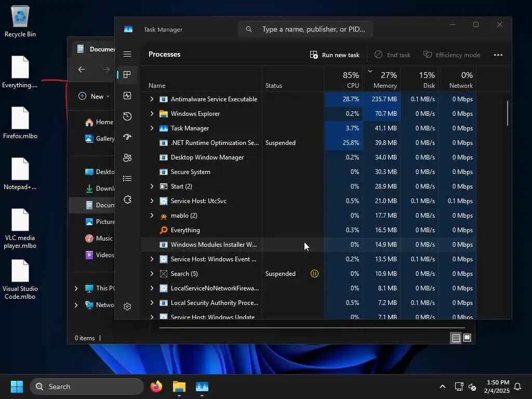Screen dimensions: 532x399
Task: Open the three-dots more options menu
Action: click(498, 55)
